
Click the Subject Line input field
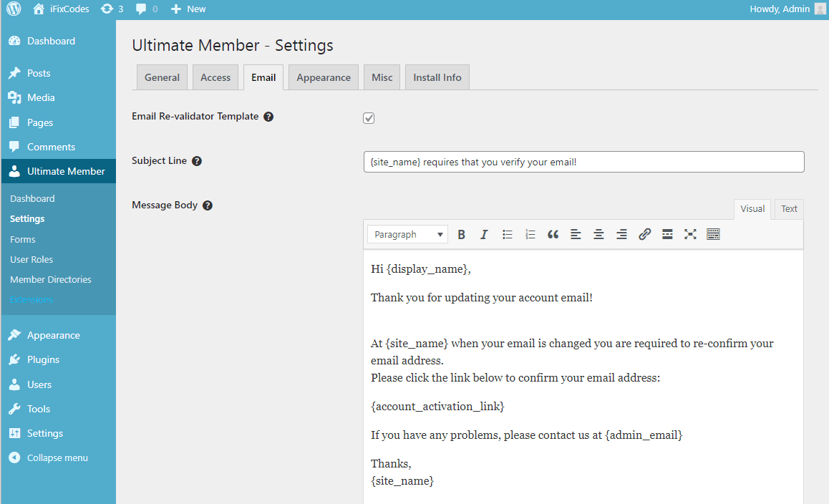pyautogui.click(x=583, y=162)
